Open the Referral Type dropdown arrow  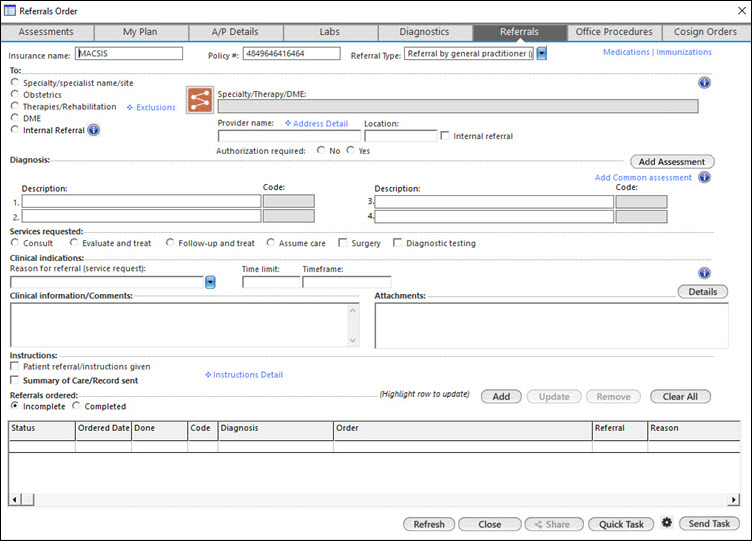coord(541,53)
